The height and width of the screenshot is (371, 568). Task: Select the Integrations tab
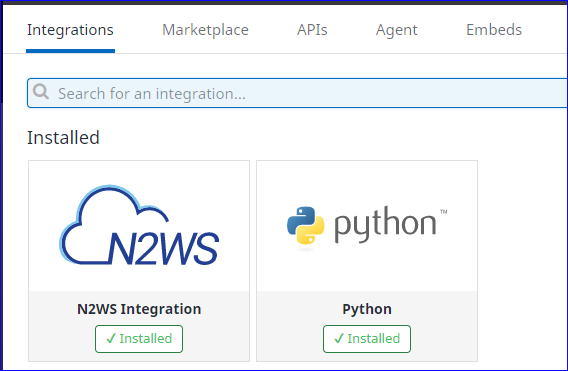pyautogui.click(x=70, y=30)
